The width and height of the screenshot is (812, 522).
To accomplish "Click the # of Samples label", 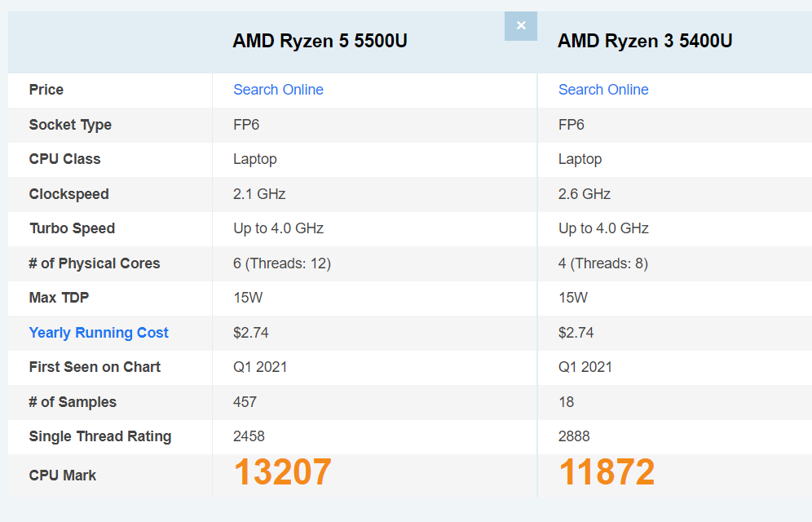I will [x=73, y=402].
